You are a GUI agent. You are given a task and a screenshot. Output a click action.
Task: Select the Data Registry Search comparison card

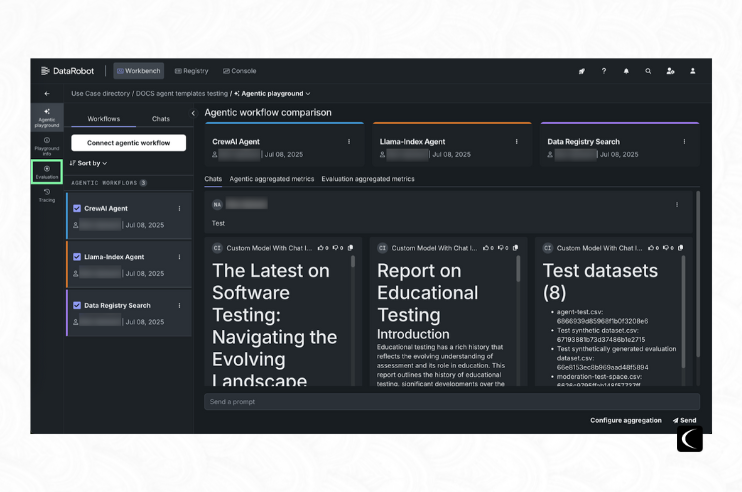(x=619, y=145)
